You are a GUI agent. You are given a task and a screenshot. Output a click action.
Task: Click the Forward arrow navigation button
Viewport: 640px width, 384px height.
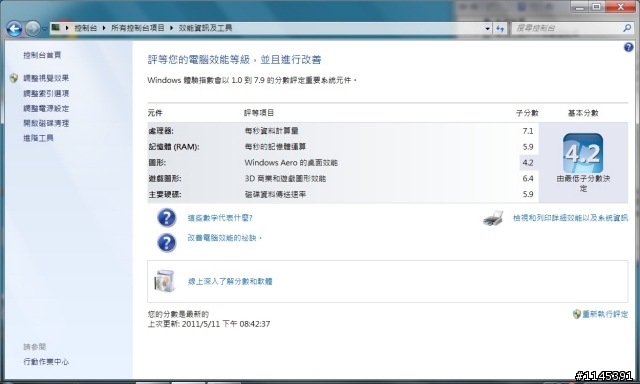tap(33, 29)
